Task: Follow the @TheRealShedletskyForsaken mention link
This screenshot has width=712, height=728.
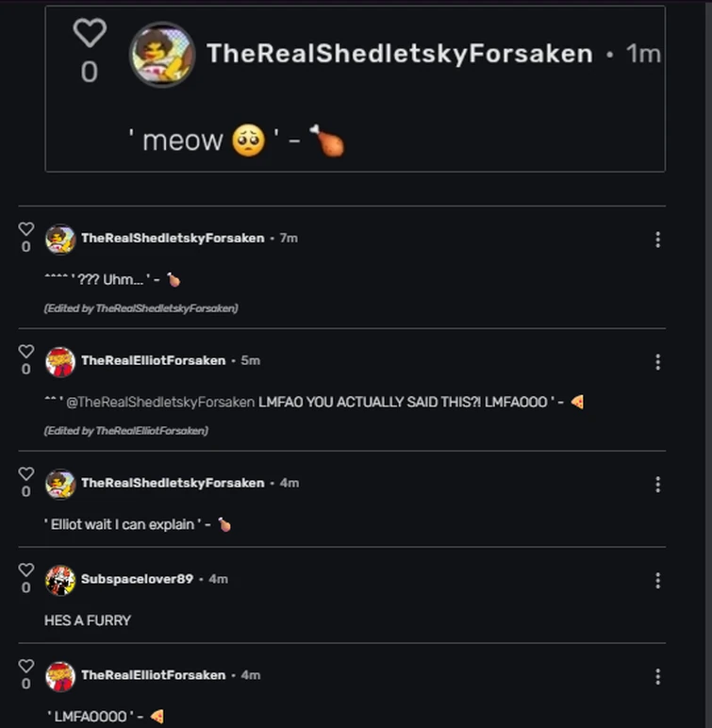Action: coord(160,402)
